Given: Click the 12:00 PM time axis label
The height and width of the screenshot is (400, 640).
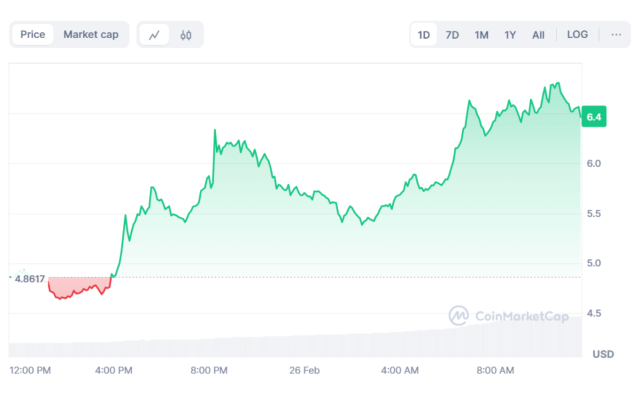Looking at the screenshot, I should tap(30, 371).
